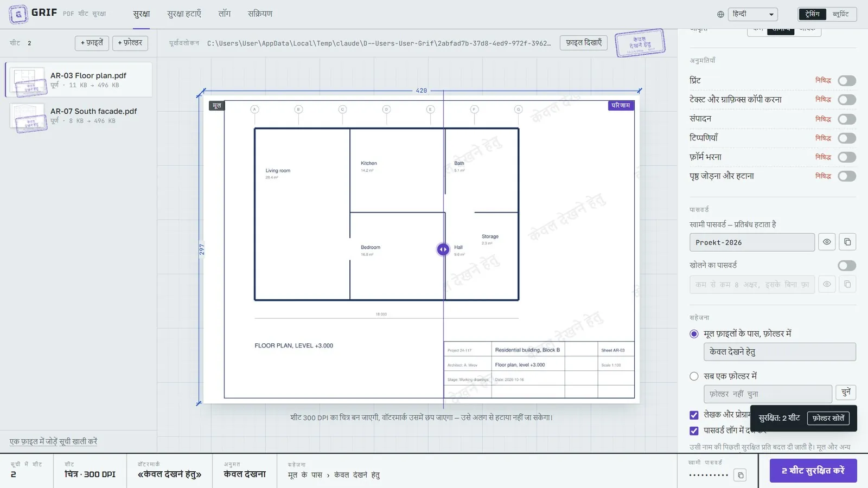Switch to the सुरक्षा हटाएँ tab
868x488 pixels.
pos(184,14)
